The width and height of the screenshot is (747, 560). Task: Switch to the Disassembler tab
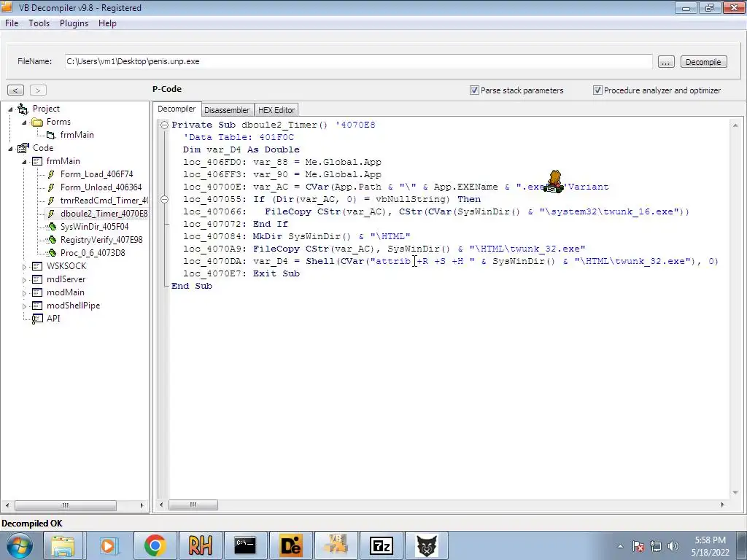(227, 110)
